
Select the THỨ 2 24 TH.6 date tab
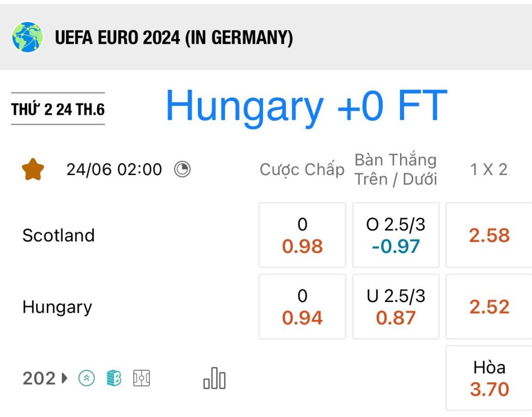coord(58,109)
